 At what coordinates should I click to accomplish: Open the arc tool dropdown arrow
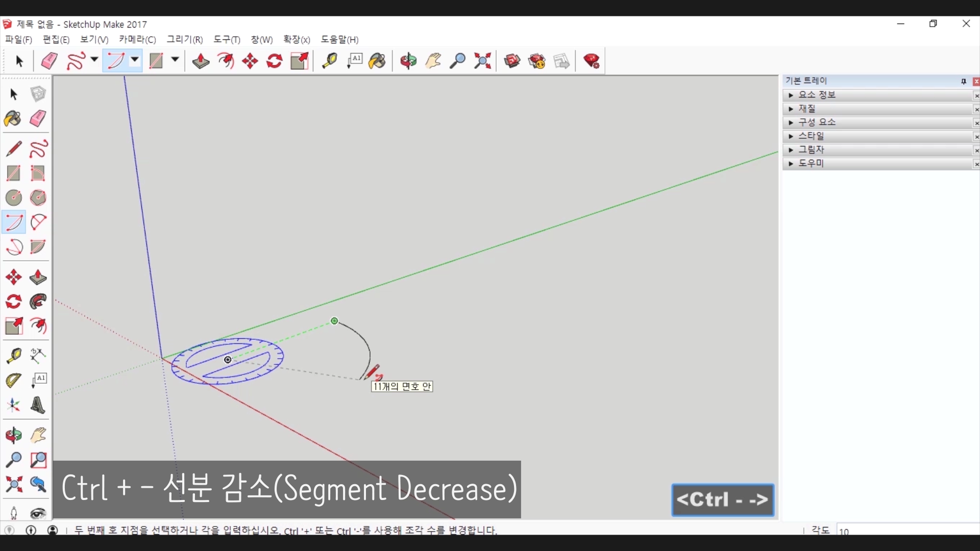[x=135, y=60]
